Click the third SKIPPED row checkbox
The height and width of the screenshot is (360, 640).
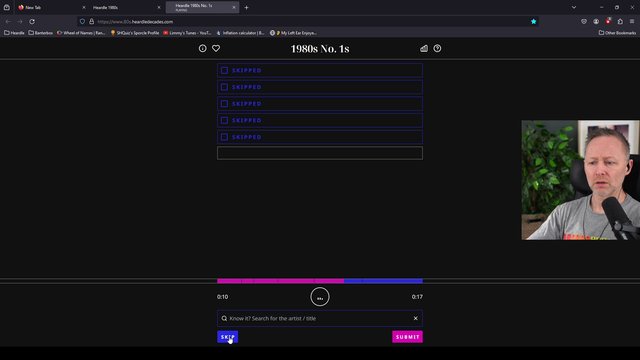point(224,104)
